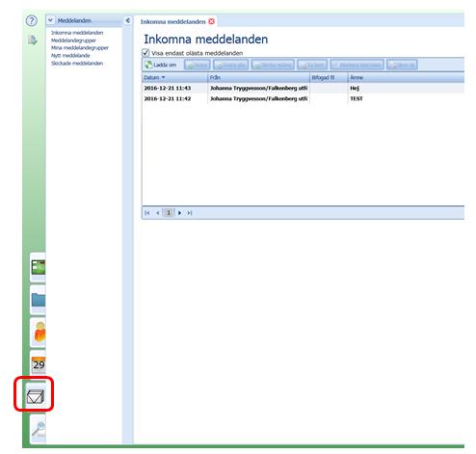Go to next page arrow in pager
The width and height of the screenshot is (476, 454).
point(179,213)
